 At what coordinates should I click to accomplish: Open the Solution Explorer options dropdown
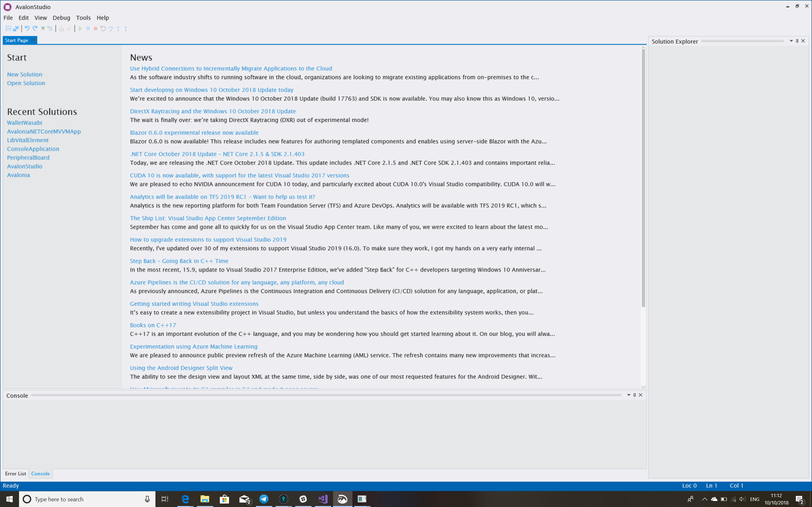791,41
